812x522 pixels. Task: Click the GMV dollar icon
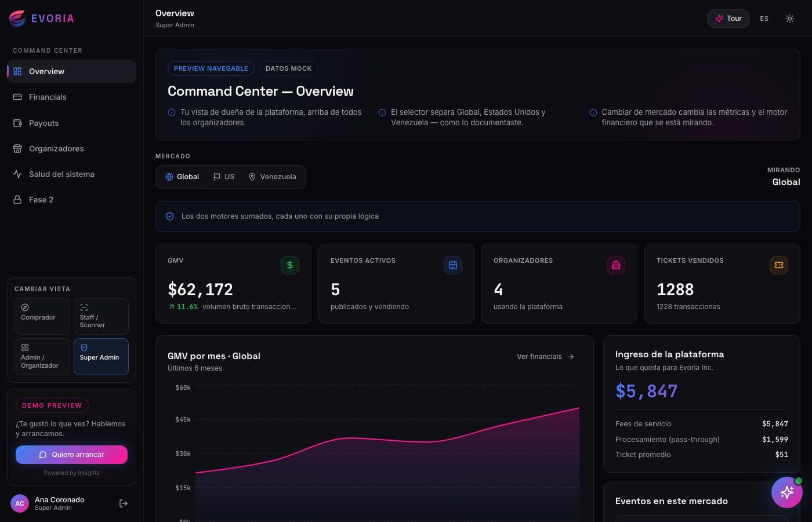tap(290, 265)
